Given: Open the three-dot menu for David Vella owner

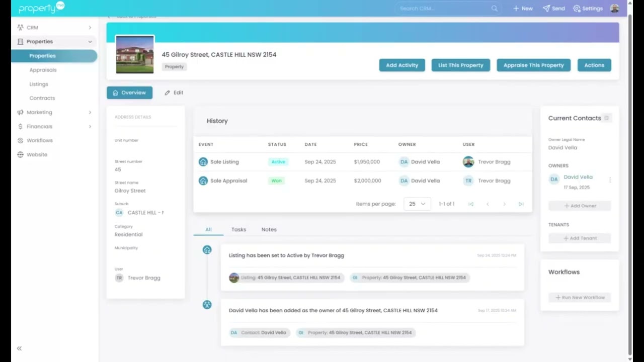Looking at the screenshot, I should (610, 180).
